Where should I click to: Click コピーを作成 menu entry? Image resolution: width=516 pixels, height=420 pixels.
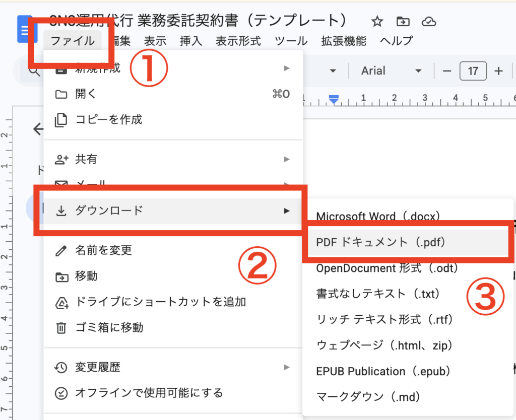click(x=108, y=119)
